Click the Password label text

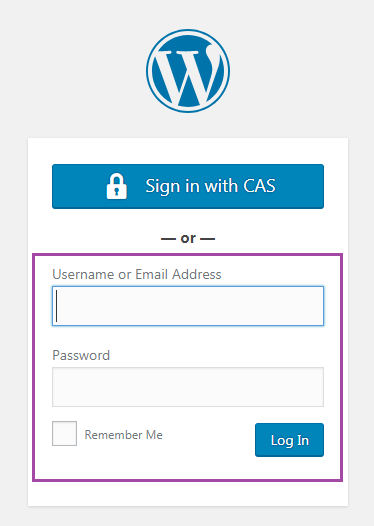[x=81, y=355]
